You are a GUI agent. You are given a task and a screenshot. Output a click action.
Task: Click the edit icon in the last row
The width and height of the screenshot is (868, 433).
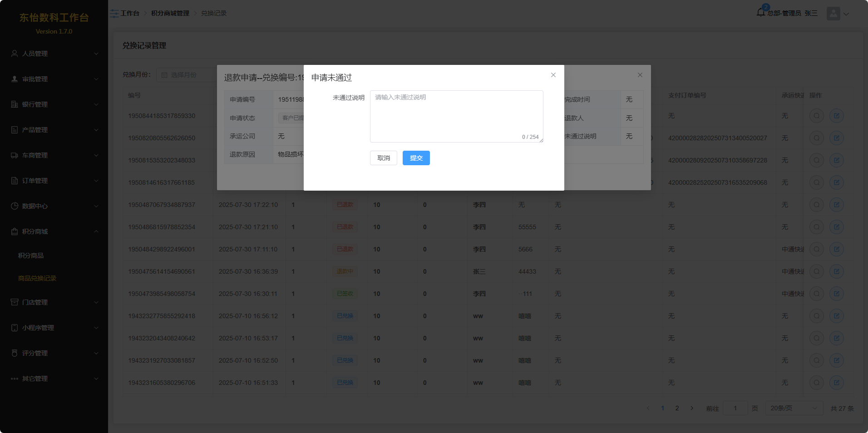point(836,383)
